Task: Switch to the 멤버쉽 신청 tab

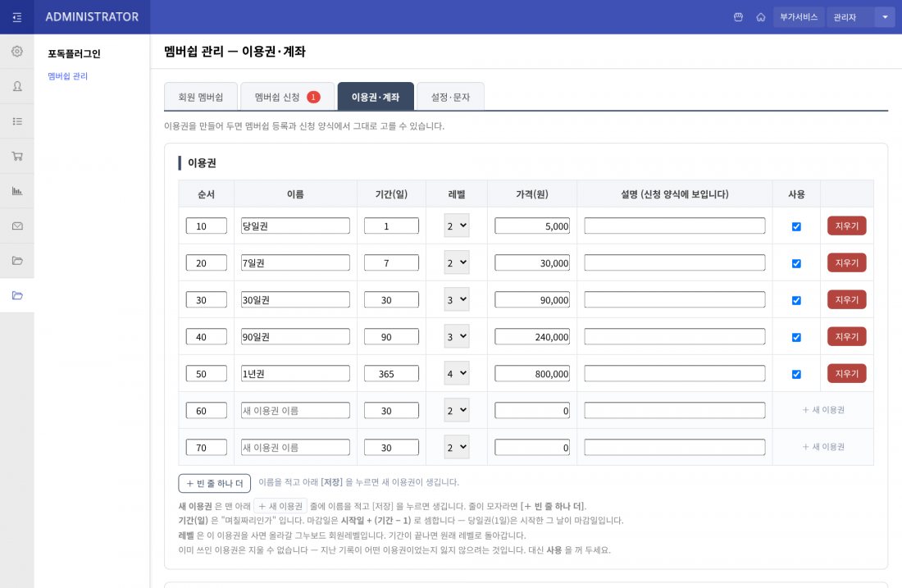Action: tap(287, 97)
